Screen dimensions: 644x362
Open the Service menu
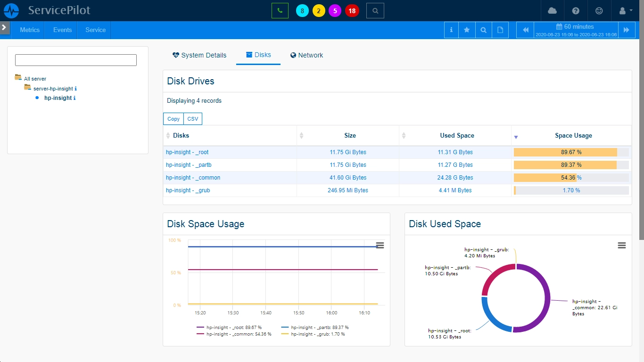(95, 30)
